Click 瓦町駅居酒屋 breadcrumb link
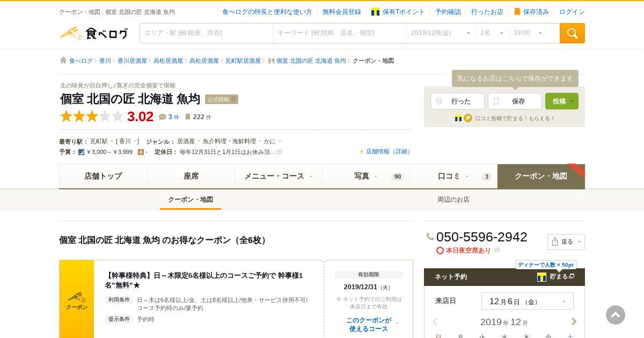 click(243, 61)
